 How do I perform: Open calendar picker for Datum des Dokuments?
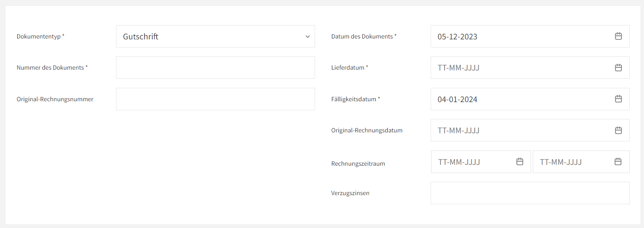[618, 36]
